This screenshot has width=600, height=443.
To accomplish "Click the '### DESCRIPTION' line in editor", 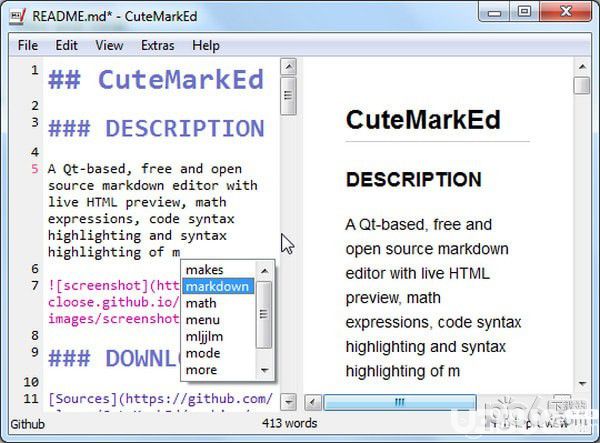I will coord(156,128).
